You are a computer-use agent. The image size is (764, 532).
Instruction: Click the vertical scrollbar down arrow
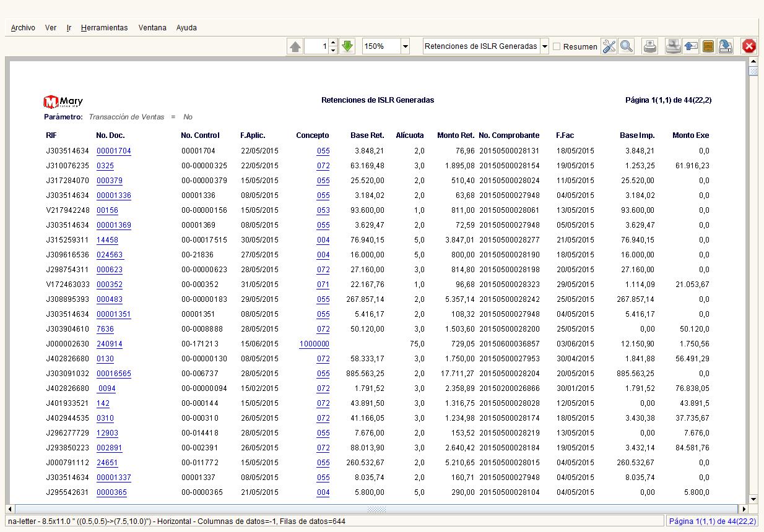point(753,499)
